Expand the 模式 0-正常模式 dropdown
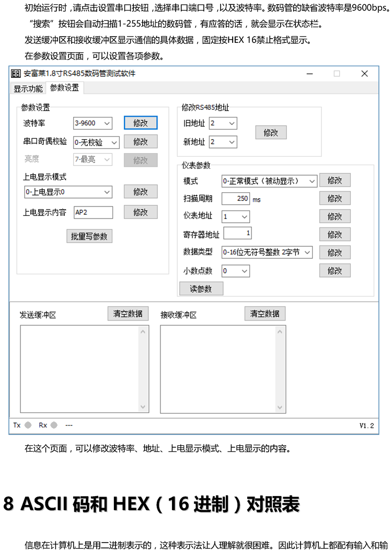 269,181
